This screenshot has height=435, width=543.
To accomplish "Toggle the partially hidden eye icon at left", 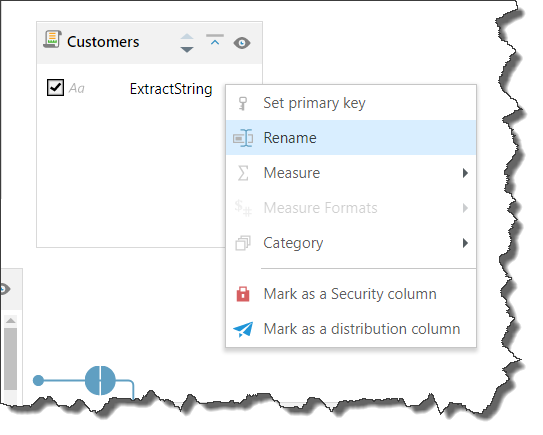I will pyautogui.click(x=5, y=289).
